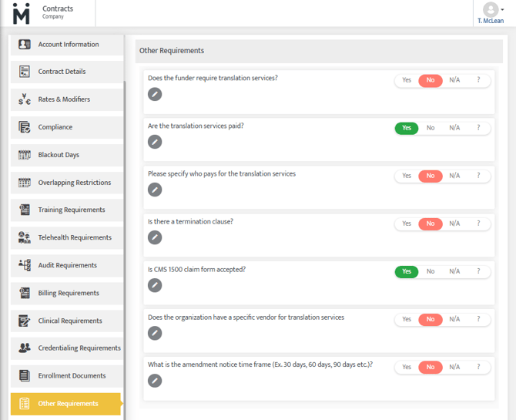Screen dimensions: 516x420
Task: Open the T. McLean user dropdown
Action: 491,13
